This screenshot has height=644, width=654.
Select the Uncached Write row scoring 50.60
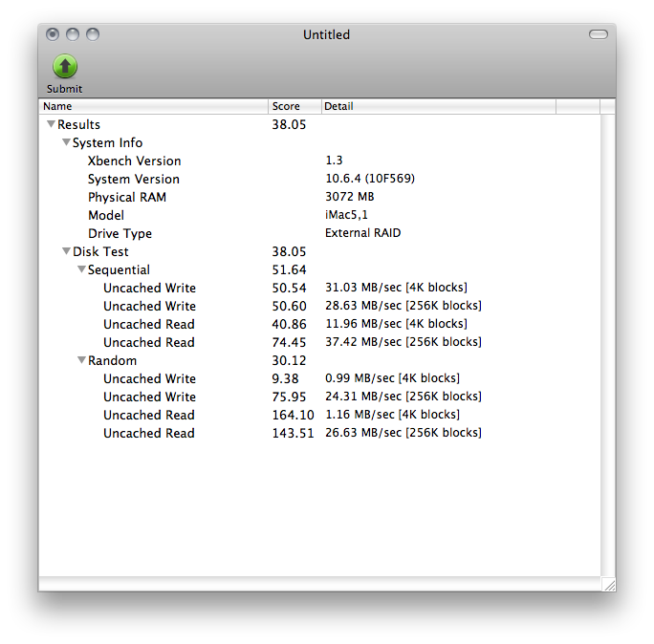point(319,306)
